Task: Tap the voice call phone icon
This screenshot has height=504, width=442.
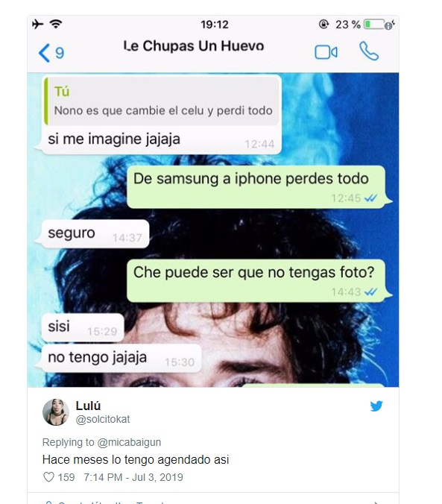Action: 369,51
